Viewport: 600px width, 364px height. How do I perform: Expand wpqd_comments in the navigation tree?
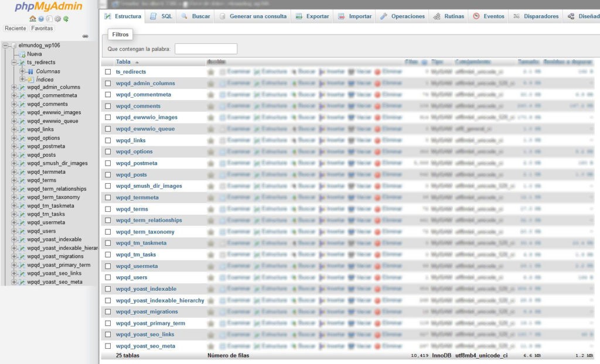point(14,104)
